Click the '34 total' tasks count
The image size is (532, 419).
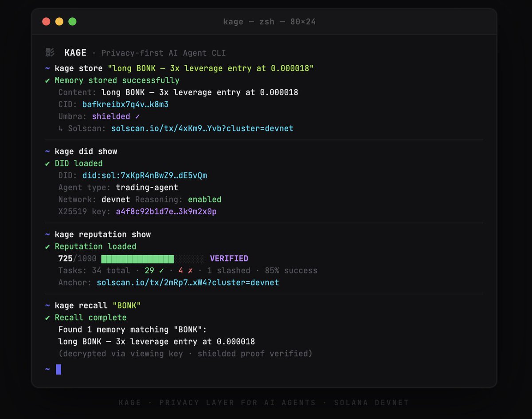[111, 270]
